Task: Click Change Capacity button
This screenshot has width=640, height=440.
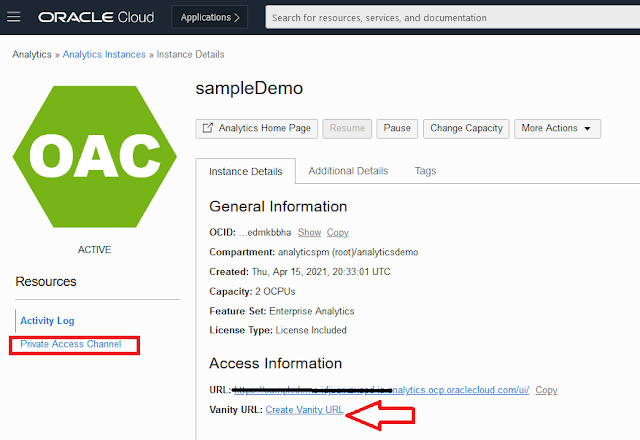Action: pyautogui.click(x=466, y=129)
